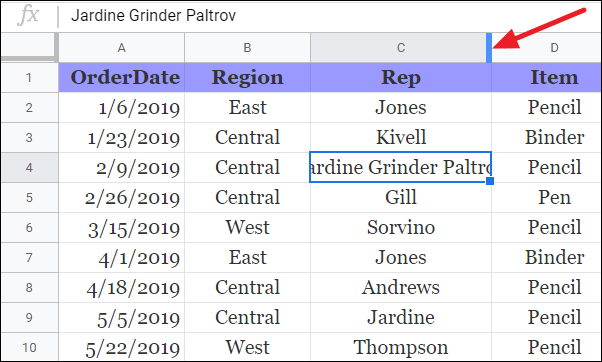Click the selected Jardine Grinder Paltrov cell

[400, 167]
